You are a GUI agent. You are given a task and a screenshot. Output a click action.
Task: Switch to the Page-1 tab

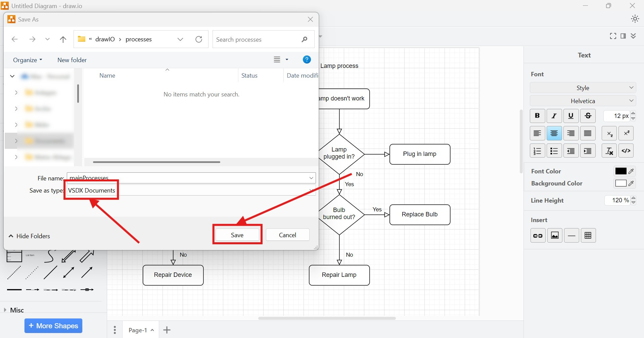[x=138, y=330]
